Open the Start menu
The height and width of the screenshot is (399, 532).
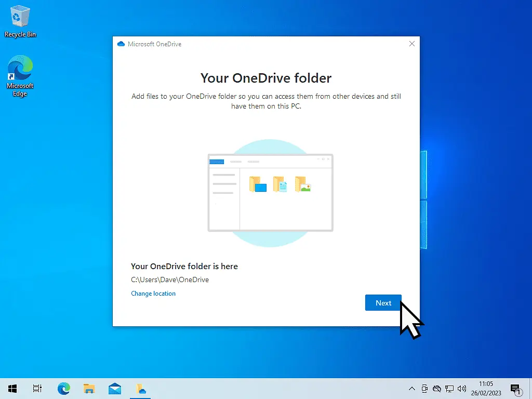point(12,388)
